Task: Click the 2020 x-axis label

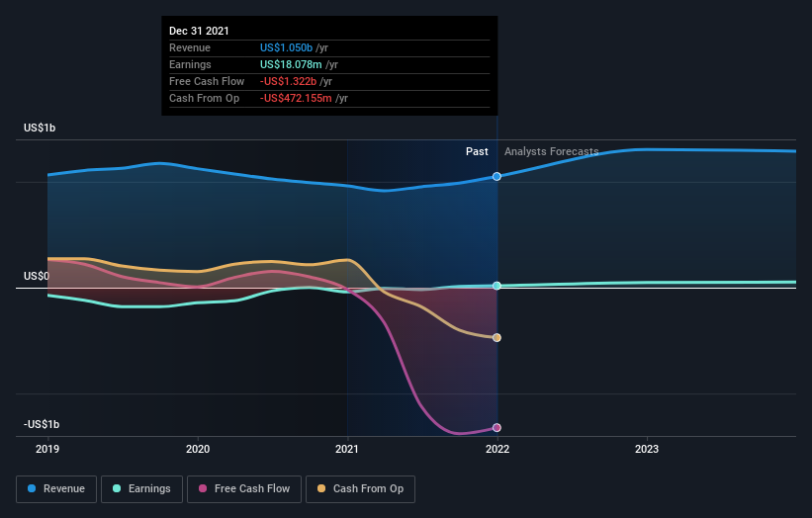Action: click(x=198, y=449)
